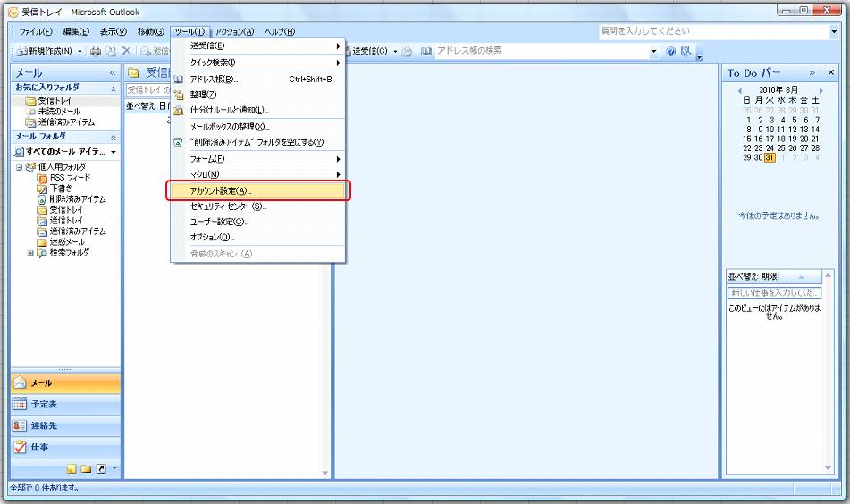Image resolution: width=850 pixels, height=504 pixels.
Task: Click the Shortcuts icon in the navigation bar
Action: [x=101, y=469]
